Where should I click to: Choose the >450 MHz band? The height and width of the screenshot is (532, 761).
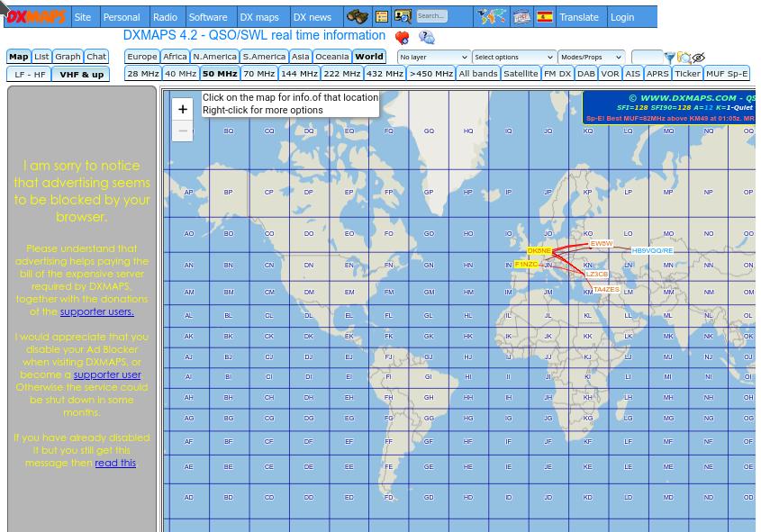pos(431,74)
